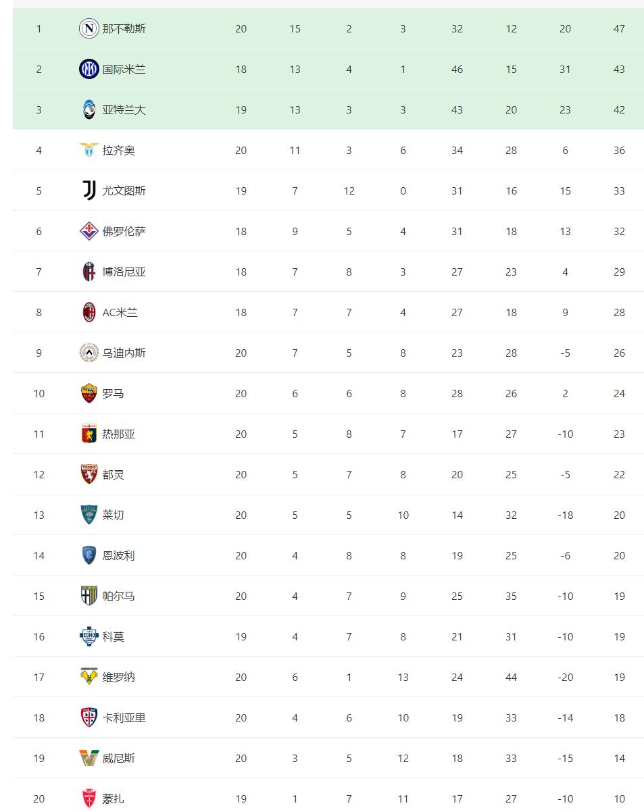Select the Bologna club badge
Viewport: 644px width, 812px height.
click(x=89, y=272)
